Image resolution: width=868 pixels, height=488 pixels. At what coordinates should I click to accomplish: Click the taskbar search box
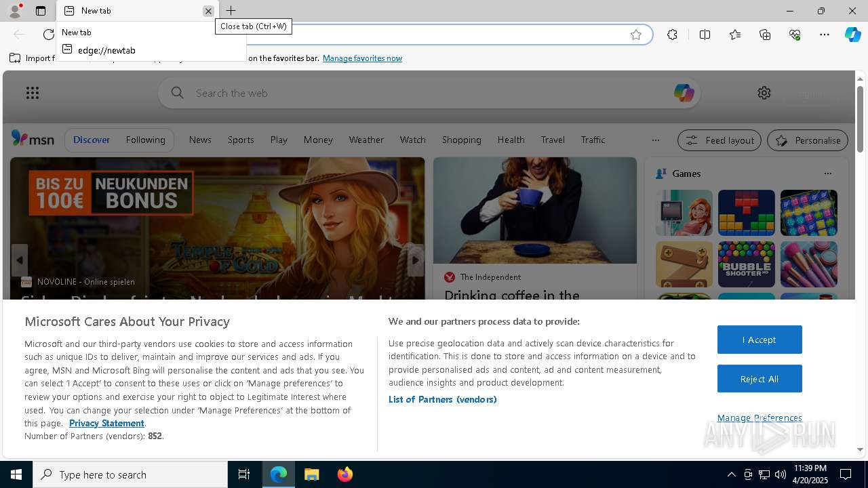point(130,474)
